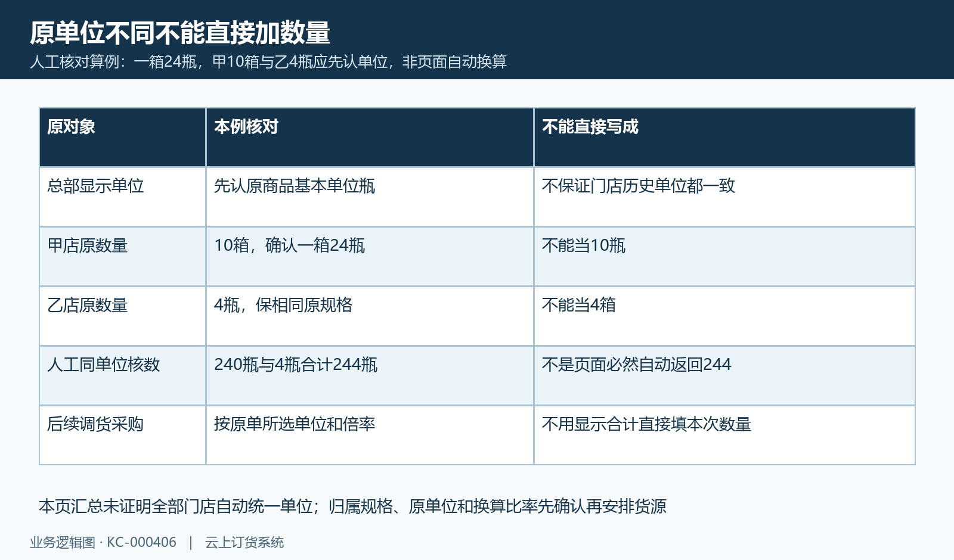Select the cell 总部显示单位
This screenshot has width=954, height=560.
[123, 197]
